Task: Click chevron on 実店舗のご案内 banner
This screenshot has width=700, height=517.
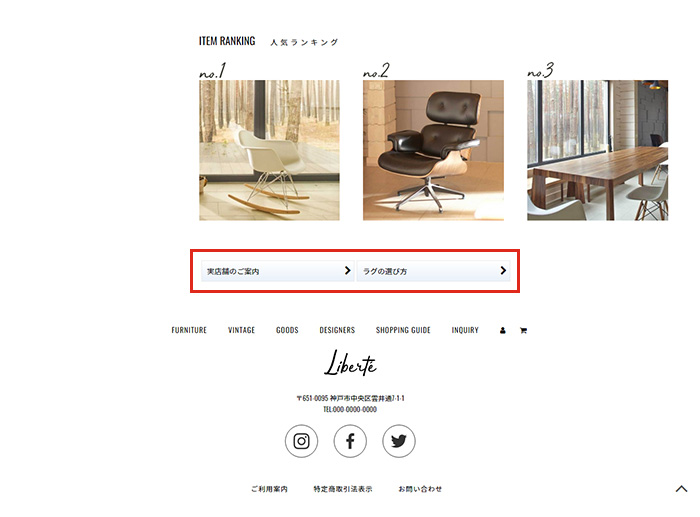Action: (x=347, y=271)
